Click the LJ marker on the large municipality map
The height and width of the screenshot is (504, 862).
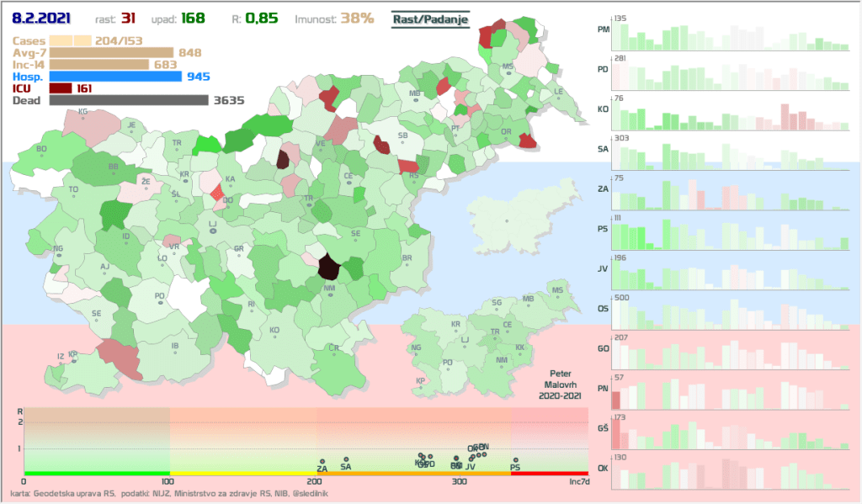tap(212, 230)
